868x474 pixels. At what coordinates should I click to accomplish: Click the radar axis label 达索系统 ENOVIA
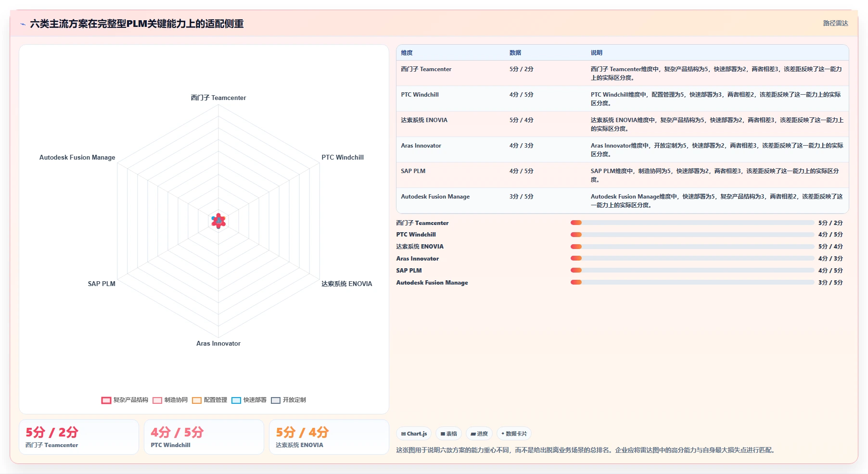coord(347,284)
